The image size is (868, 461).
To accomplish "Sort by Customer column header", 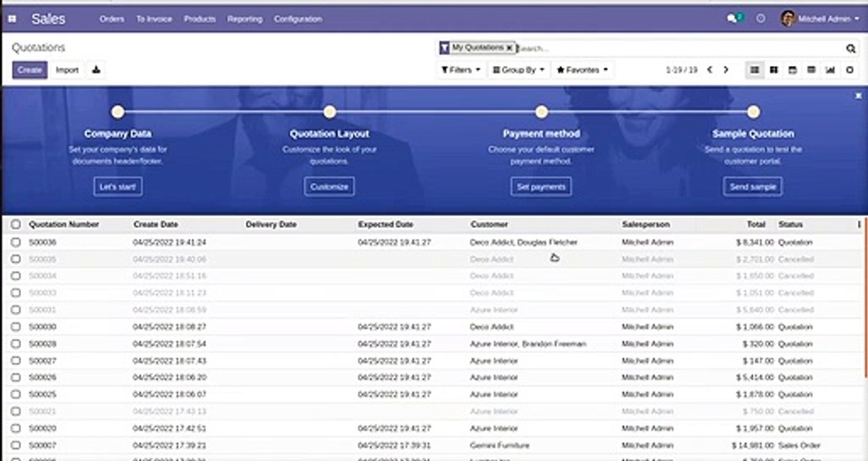I will (489, 225).
